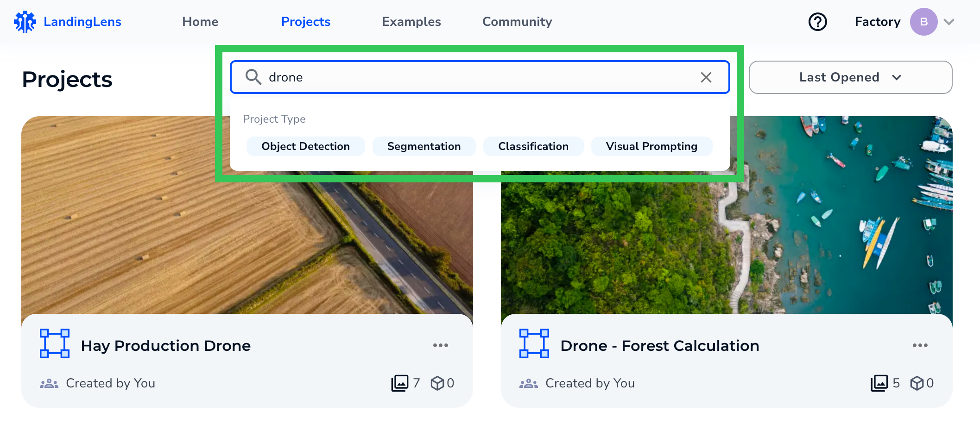Switch to the Home tab
This screenshot has height=424, width=980.
tap(200, 22)
